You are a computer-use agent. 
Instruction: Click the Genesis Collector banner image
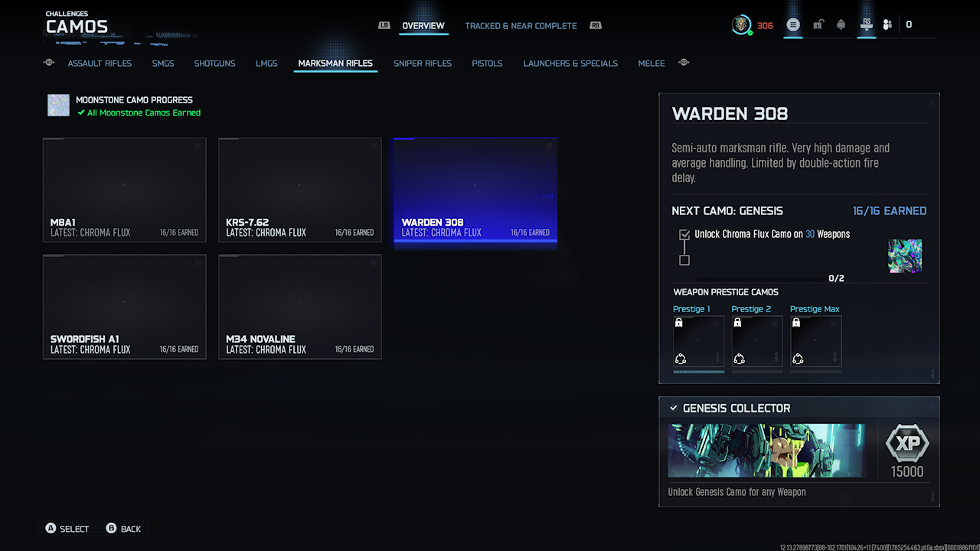click(767, 451)
